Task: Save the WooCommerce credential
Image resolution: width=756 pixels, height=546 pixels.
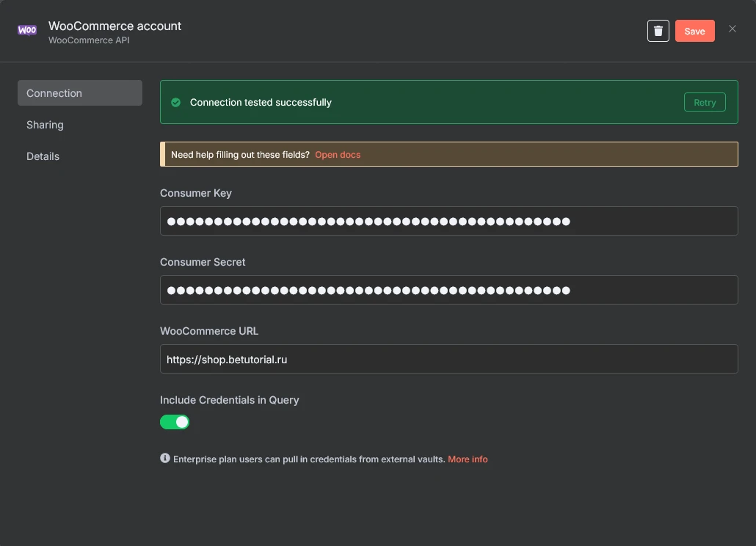Action: (x=694, y=31)
